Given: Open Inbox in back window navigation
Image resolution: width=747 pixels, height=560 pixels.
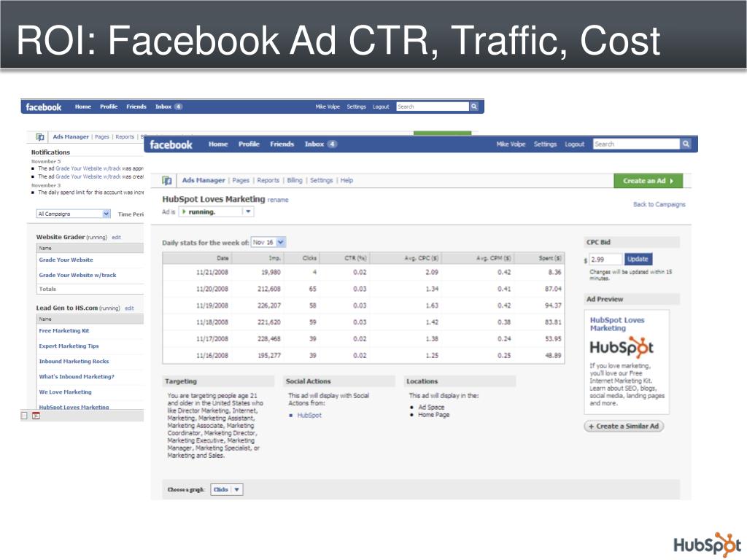Looking at the screenshot, I should tap(163, 106).
